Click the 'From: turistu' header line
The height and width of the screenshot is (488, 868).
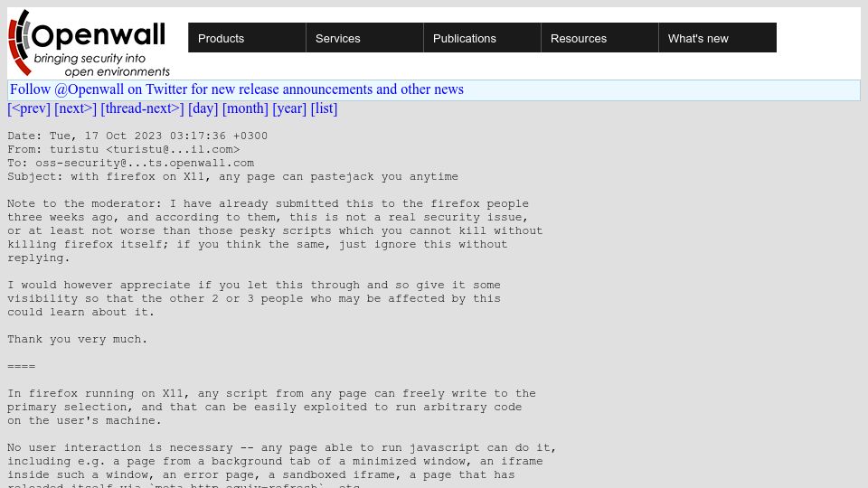[124, 149]
